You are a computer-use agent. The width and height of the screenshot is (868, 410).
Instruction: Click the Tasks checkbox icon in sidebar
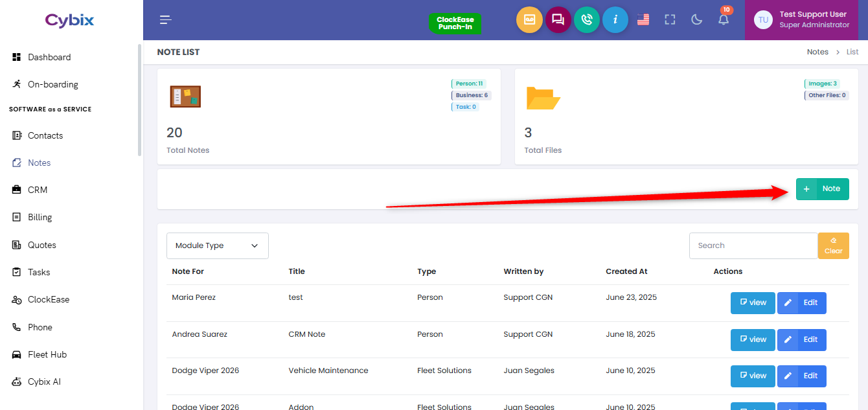17,272
